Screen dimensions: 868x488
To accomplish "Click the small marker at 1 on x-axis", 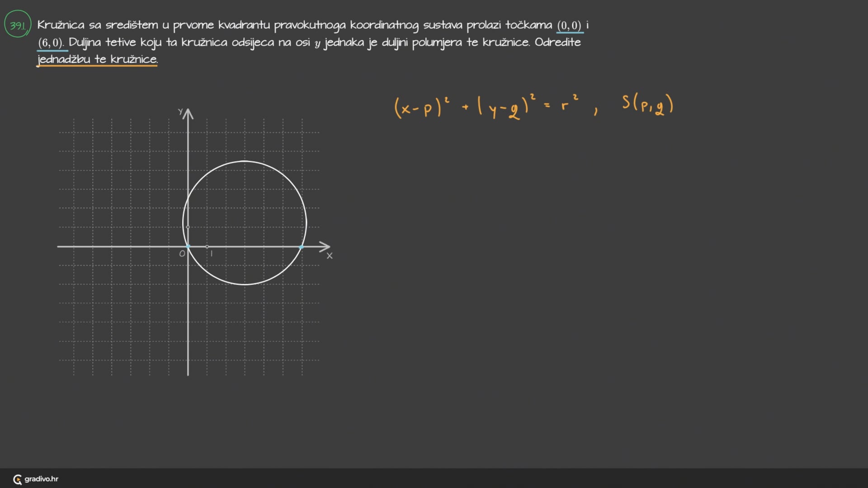I will (207, 246).
